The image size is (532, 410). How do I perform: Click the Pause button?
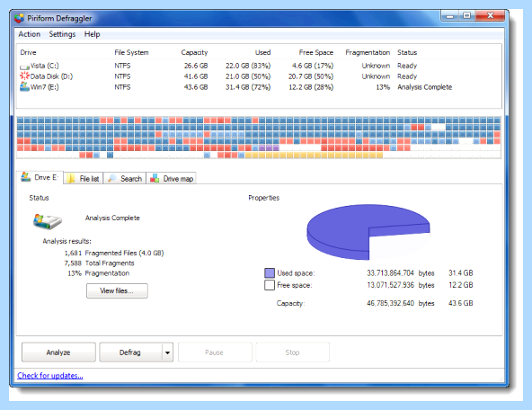pyautogui.click(x=215, y=352)
